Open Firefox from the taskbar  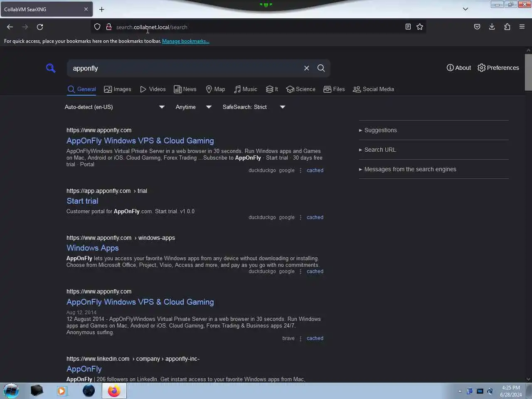(114, 391)
